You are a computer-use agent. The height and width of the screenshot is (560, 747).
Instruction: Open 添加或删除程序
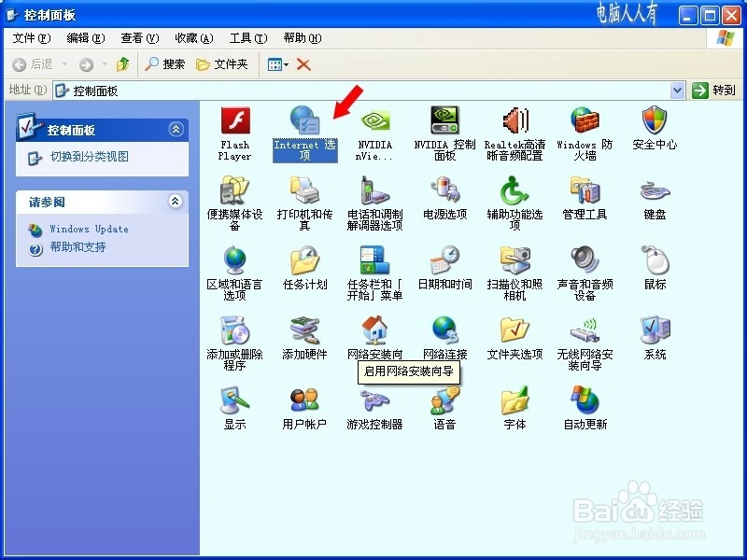coord(234,336)
